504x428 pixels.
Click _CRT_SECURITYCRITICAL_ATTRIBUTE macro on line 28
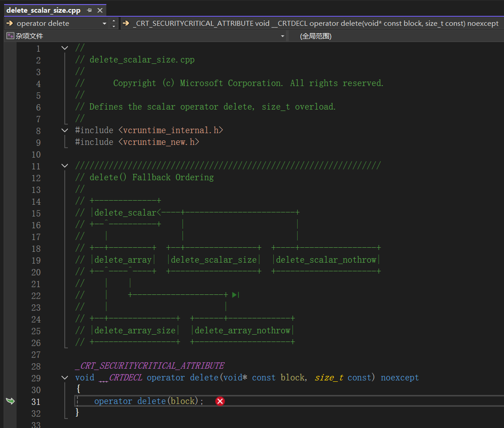click(x=150, y=366)
